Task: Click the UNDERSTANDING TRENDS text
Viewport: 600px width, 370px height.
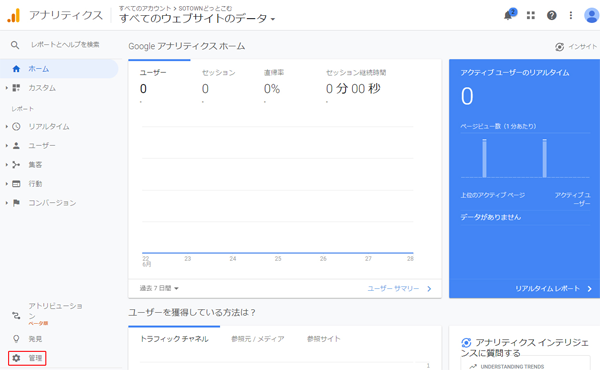Action: click(x=512, y=367)
